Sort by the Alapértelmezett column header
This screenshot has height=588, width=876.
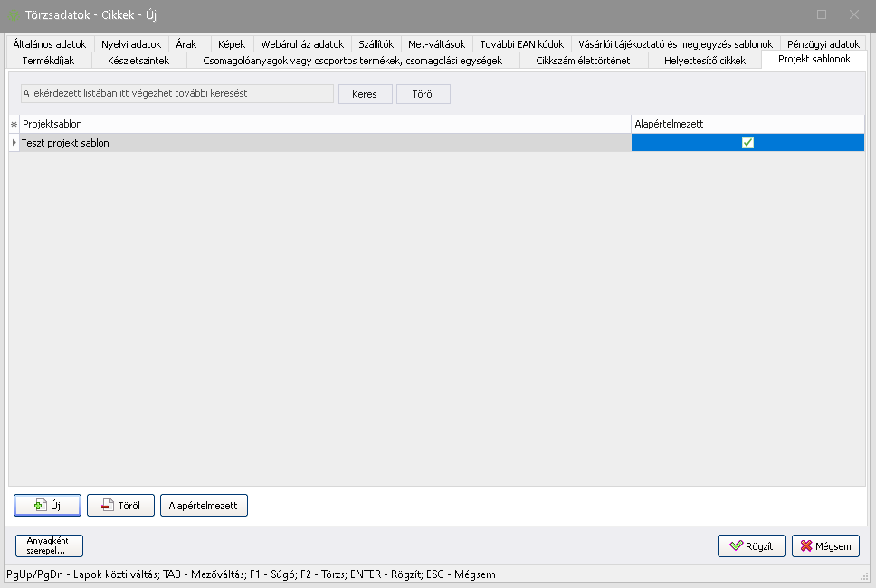(x=747, y=124)
